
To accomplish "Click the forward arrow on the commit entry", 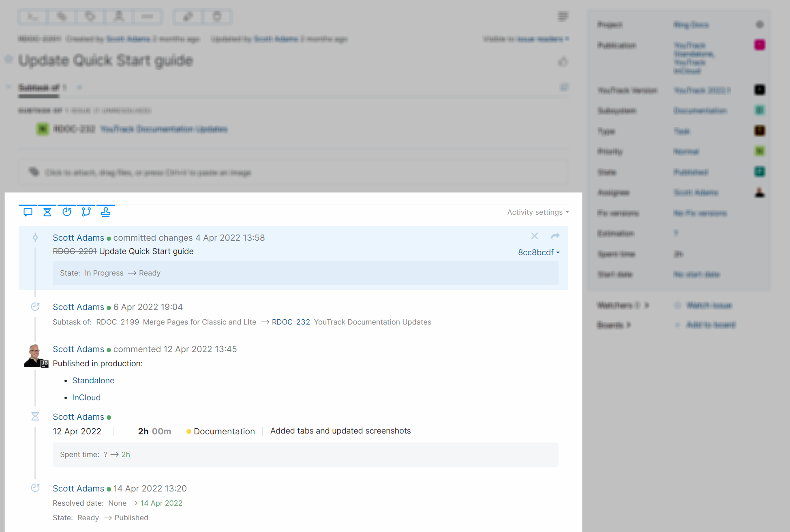I will tap(555, 236).
